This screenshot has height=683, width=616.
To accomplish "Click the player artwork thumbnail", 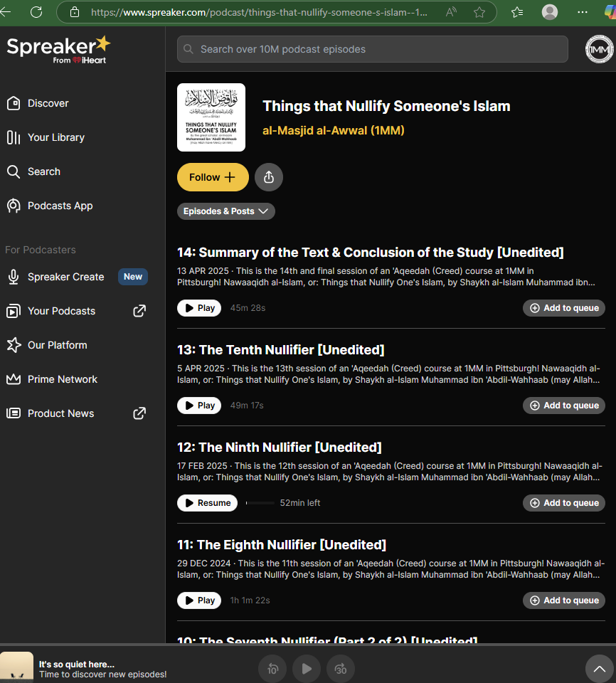I will (x=16, y=667).
